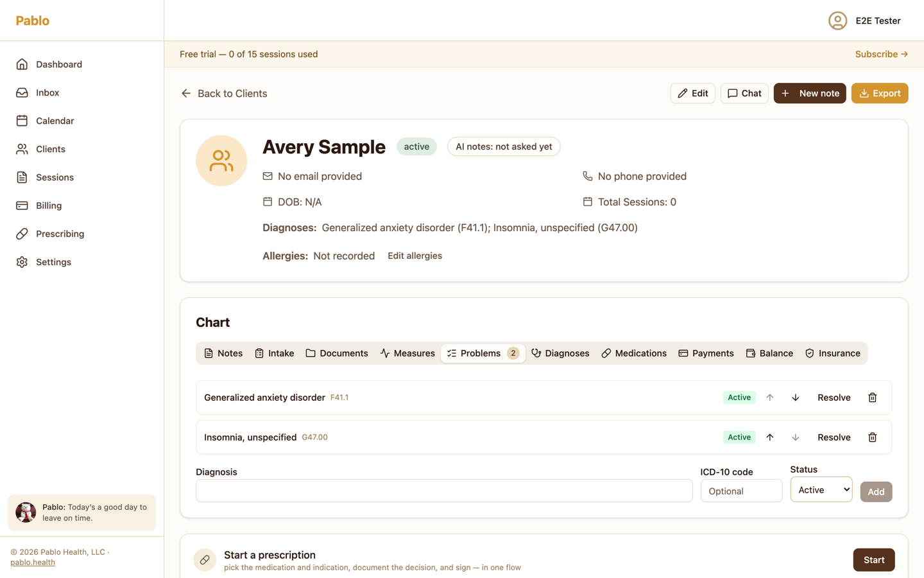The height and width of the screenshot is (578, 924).
Task: Switch to the Intake tab
Action: click(275, 353)
